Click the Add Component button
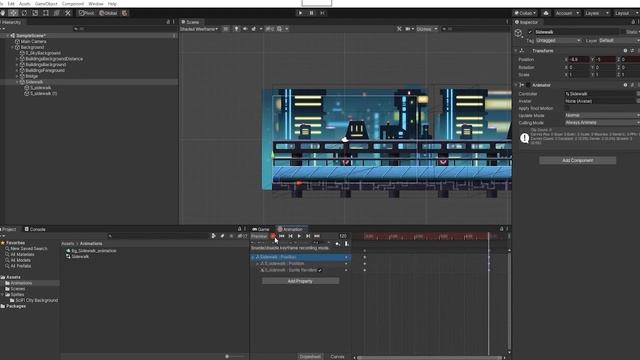 (577, 160)
